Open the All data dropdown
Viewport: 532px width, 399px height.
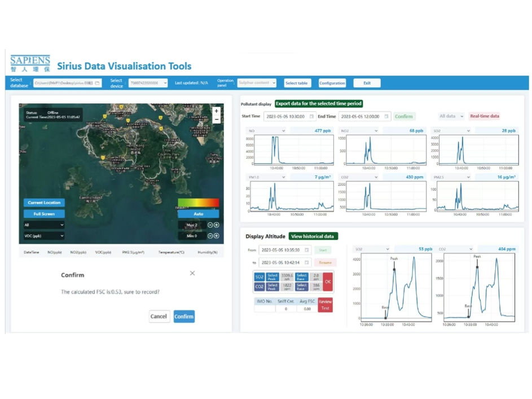451,116
